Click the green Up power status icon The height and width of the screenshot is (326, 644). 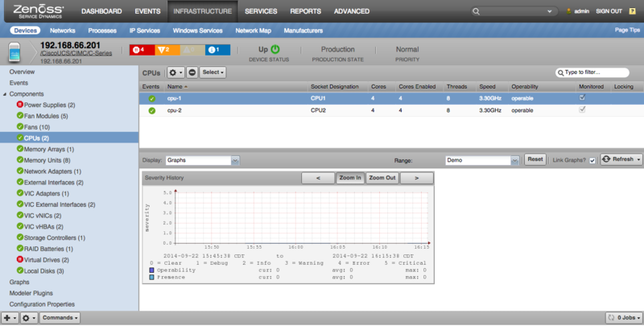tap(275, 49)
